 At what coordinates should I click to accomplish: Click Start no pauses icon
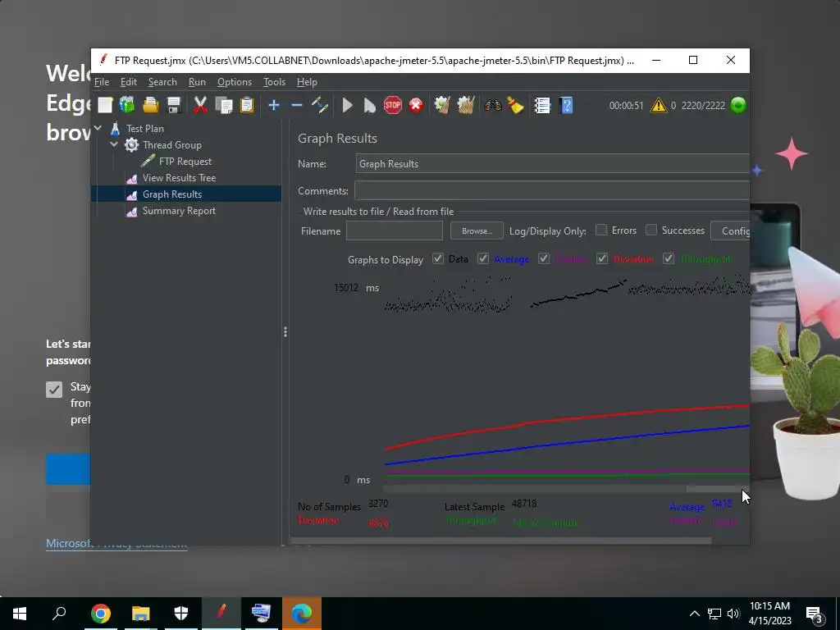370,105
